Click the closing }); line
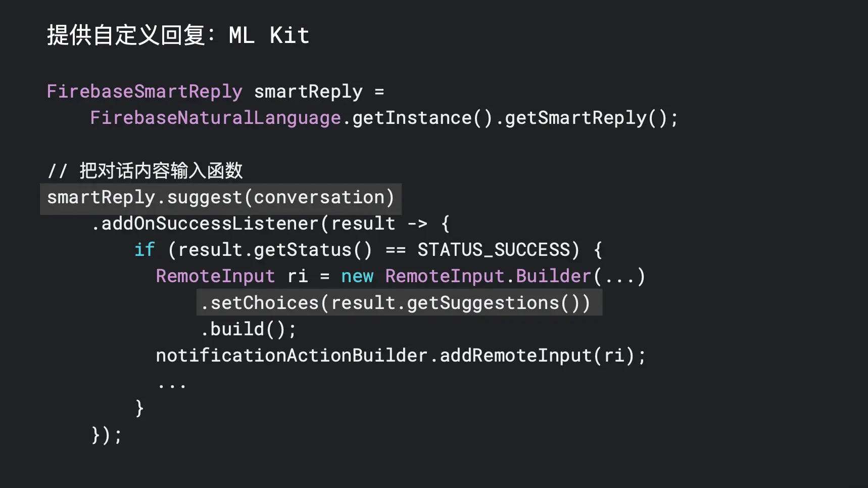The image size is (868, 488). point(107,435)
